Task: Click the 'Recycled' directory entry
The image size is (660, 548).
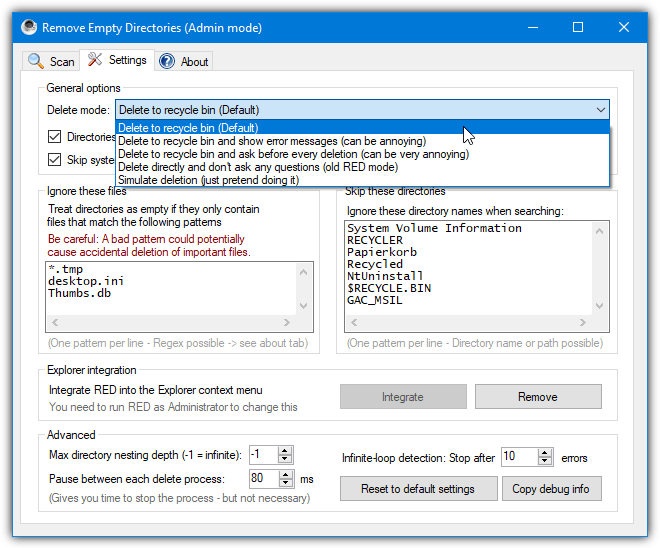Action: (375, 264)
